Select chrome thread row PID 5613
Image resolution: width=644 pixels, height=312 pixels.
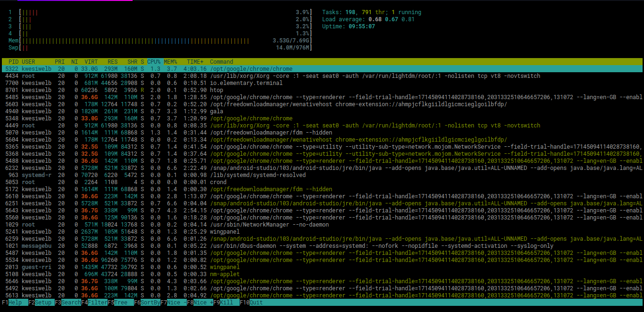point(322,295)
